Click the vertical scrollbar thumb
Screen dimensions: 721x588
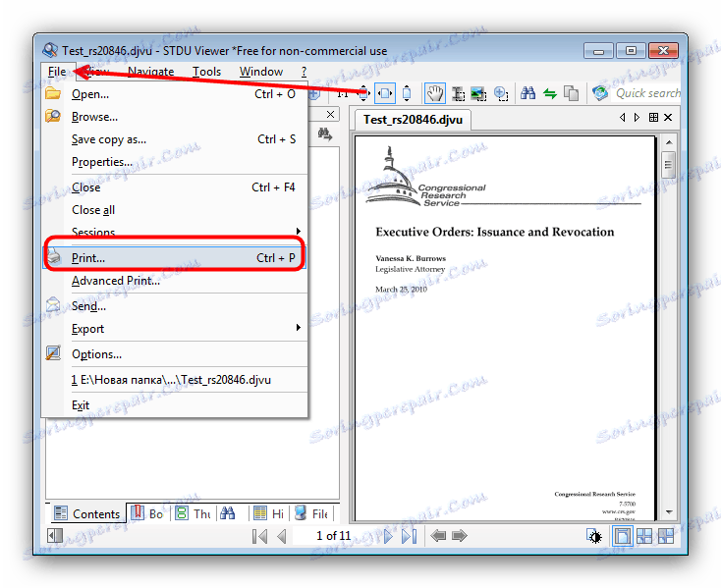point(669,165)
